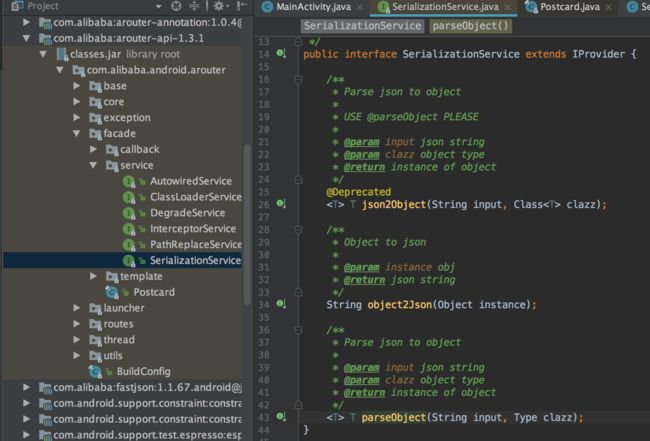Screen dimensions: 650x441
Task: Collapse the arouter-api-1.3.1 library node
Action: pos(26,38)
